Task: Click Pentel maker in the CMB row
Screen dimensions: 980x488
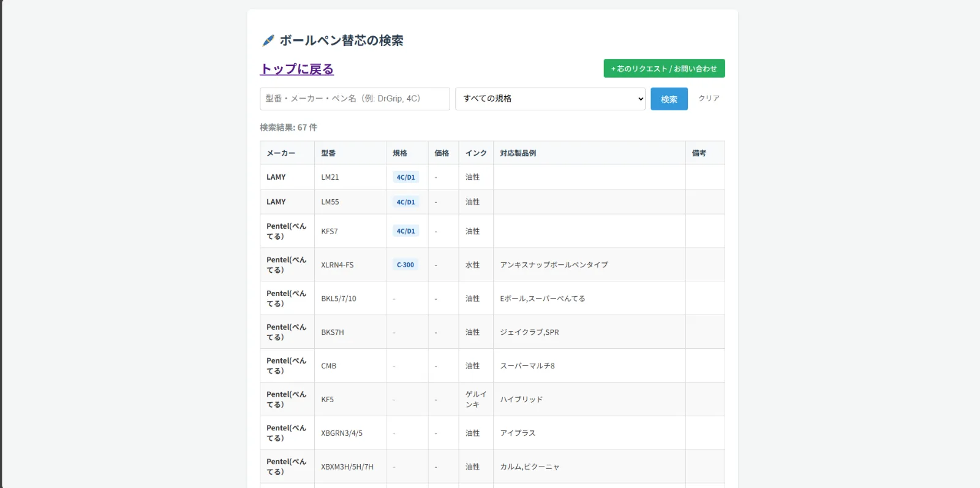Action: [x=286, y=366]
